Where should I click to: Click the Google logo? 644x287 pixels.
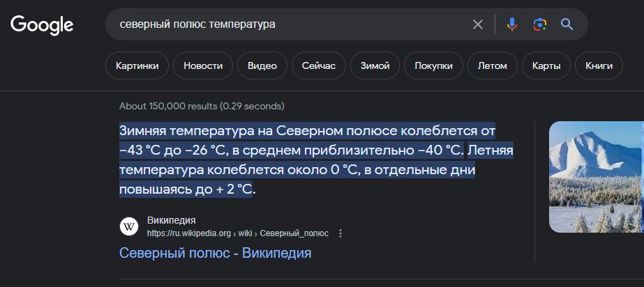pos(42,25)
